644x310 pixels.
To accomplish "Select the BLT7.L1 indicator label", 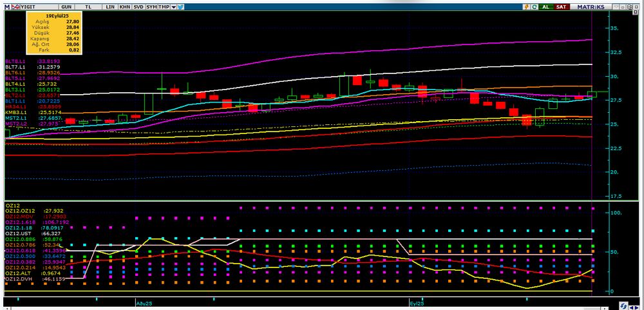I will [15, 67].
